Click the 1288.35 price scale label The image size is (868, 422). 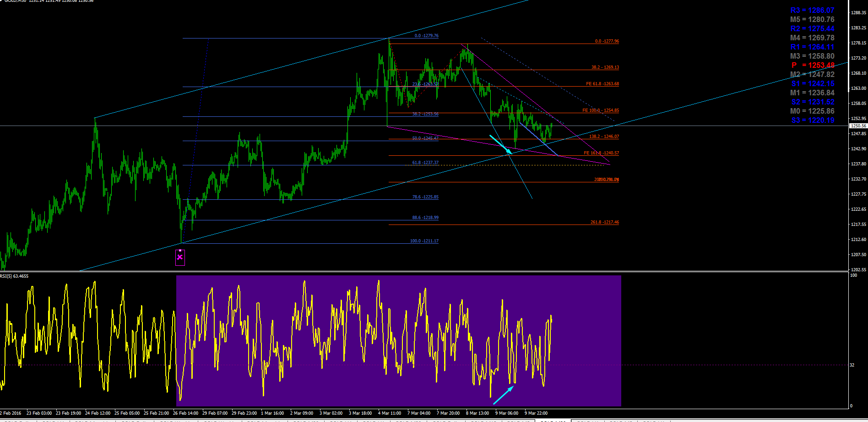tap(858, 13)
